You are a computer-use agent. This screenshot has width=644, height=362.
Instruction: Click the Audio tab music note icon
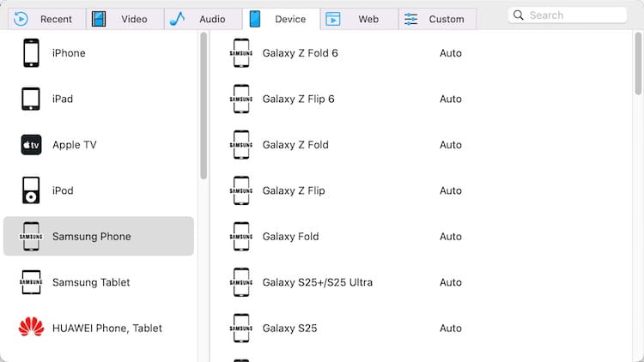[x=177, y=19]
